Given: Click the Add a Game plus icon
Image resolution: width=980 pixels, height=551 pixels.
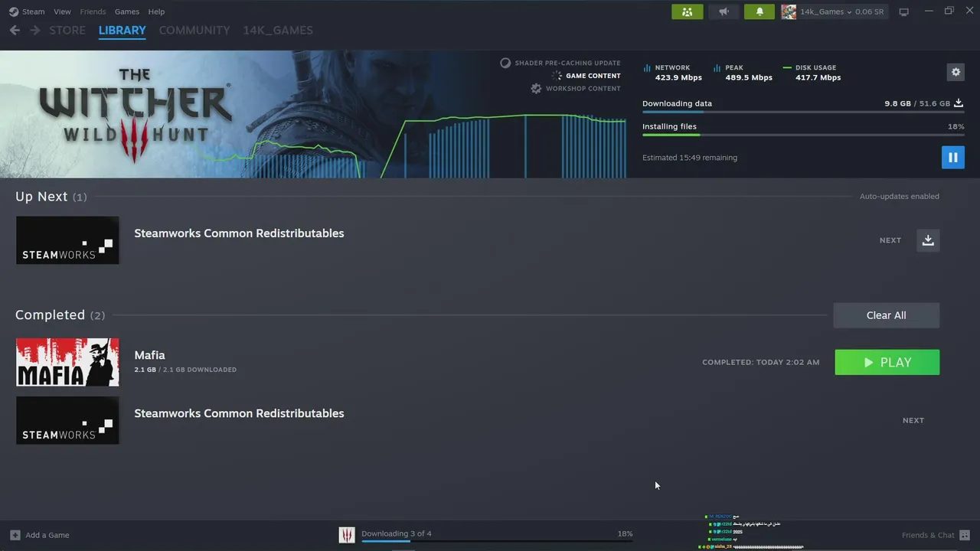Looking at the screenshot, I should pos(15,535).
